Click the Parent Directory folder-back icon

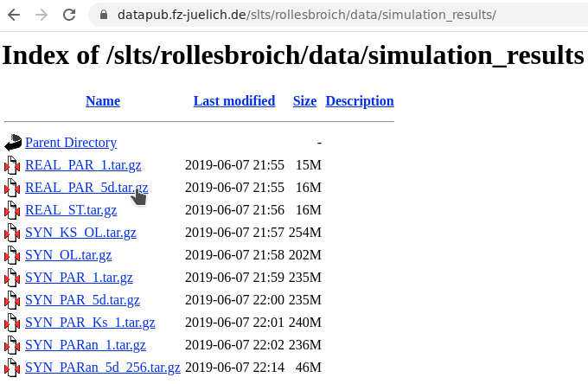13,143
